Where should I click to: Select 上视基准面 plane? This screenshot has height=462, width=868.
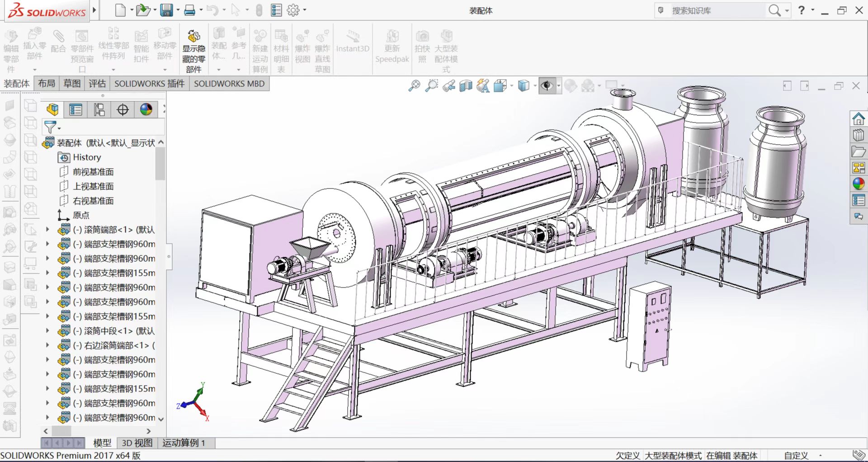(93, 186)
